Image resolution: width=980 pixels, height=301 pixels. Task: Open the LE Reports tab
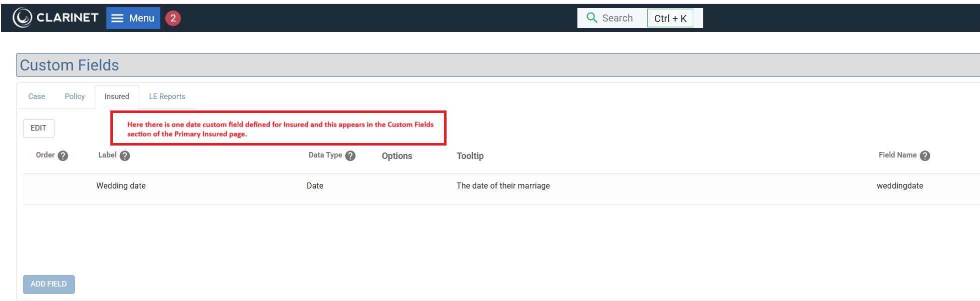tap(167, 96)
